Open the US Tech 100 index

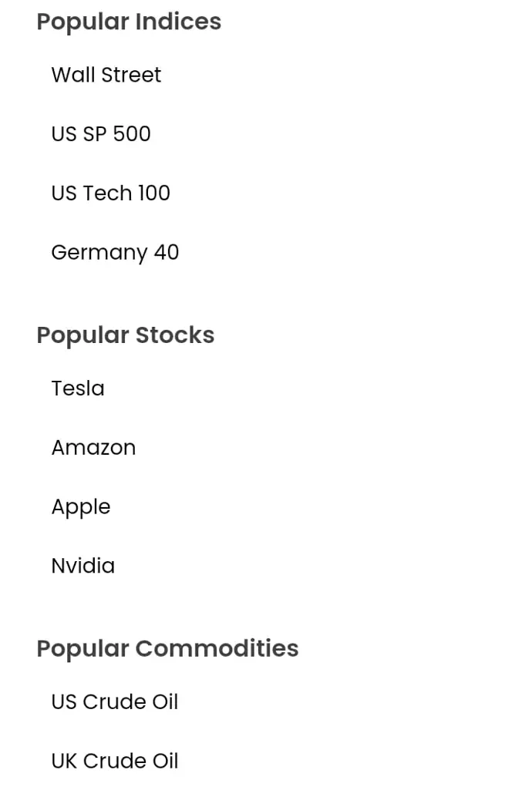point(110,193)
